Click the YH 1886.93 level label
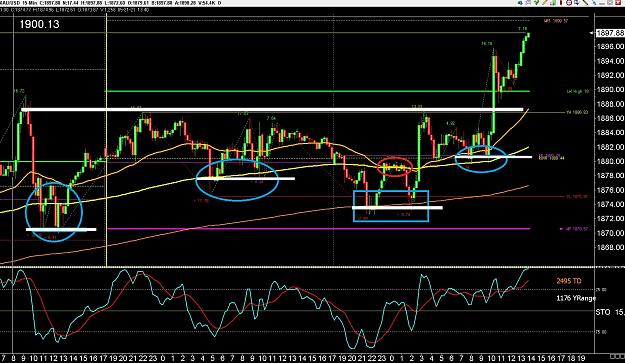This screenshot has width=625, height=363. 577,113
